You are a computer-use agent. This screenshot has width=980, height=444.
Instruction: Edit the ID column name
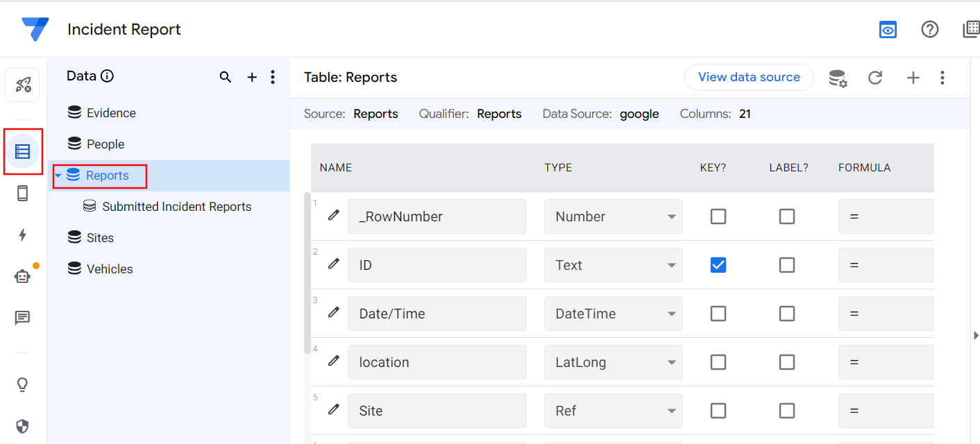(333, 264)
